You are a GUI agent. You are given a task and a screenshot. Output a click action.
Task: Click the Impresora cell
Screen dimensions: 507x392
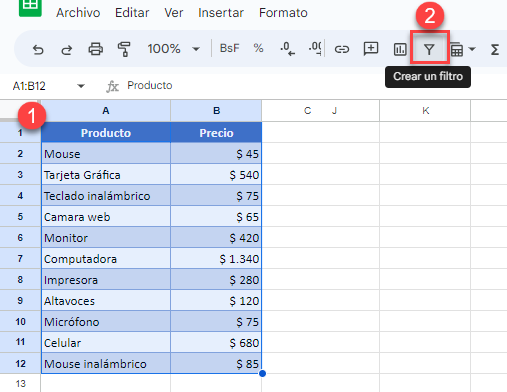pos(106,280)
